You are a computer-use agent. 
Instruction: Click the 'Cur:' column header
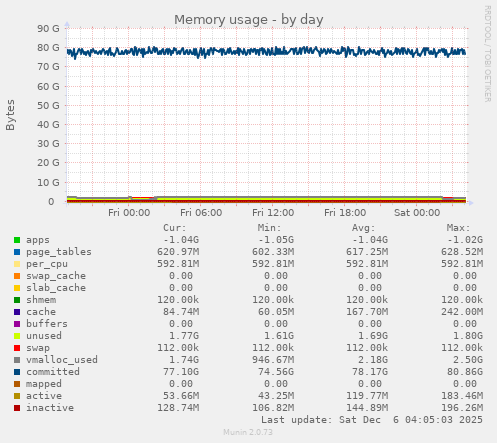pos(174,228)
